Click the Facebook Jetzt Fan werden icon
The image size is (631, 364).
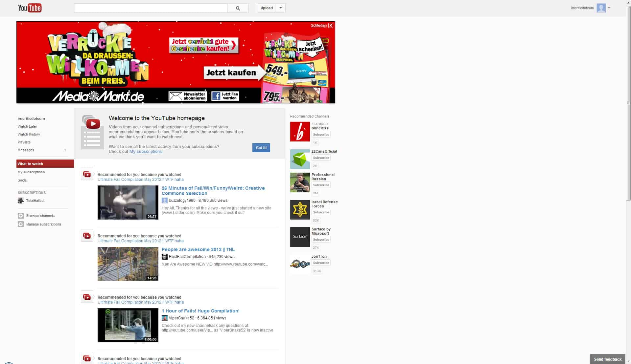[216, 96]
